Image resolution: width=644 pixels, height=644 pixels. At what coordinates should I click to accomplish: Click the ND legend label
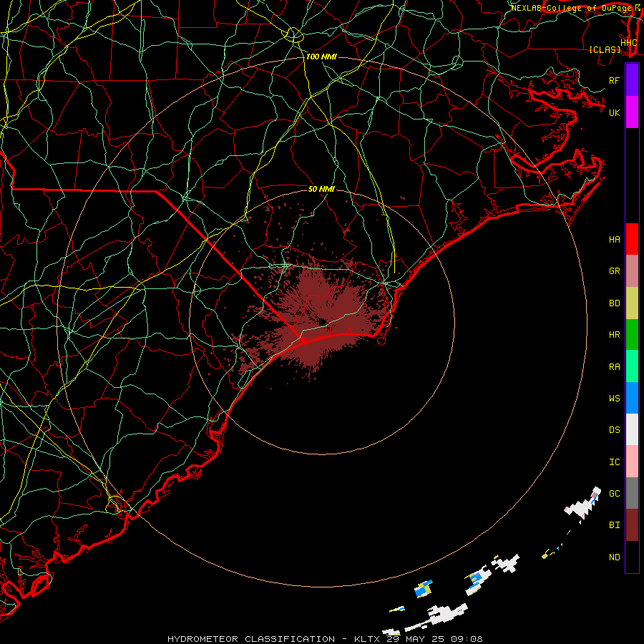[x=614, y=557]
